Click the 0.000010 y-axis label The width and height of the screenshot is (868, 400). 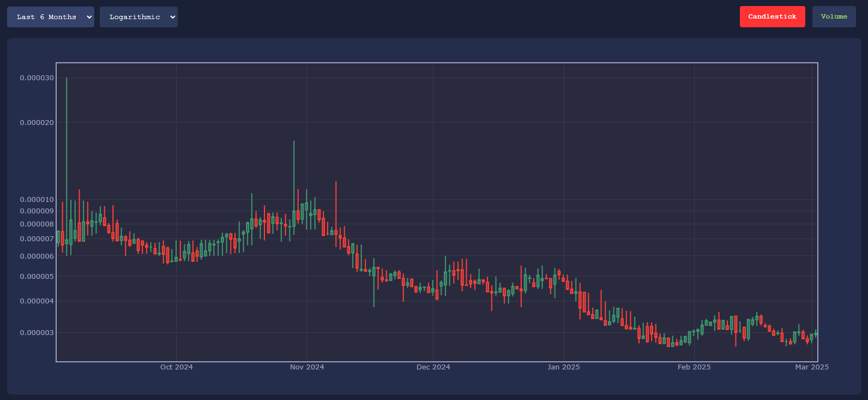pos(37,200)
